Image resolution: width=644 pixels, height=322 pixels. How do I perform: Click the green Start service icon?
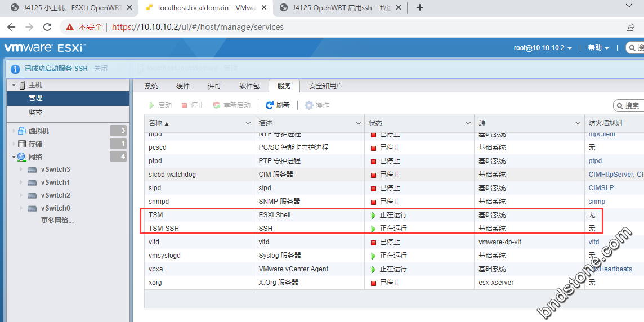click(x=151, y=106)
